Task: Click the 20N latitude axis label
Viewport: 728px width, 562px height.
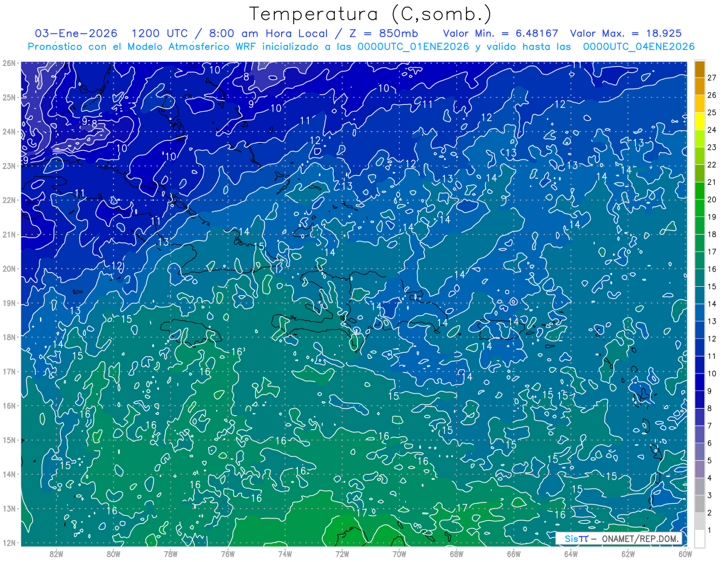Action: coord(8,268)
